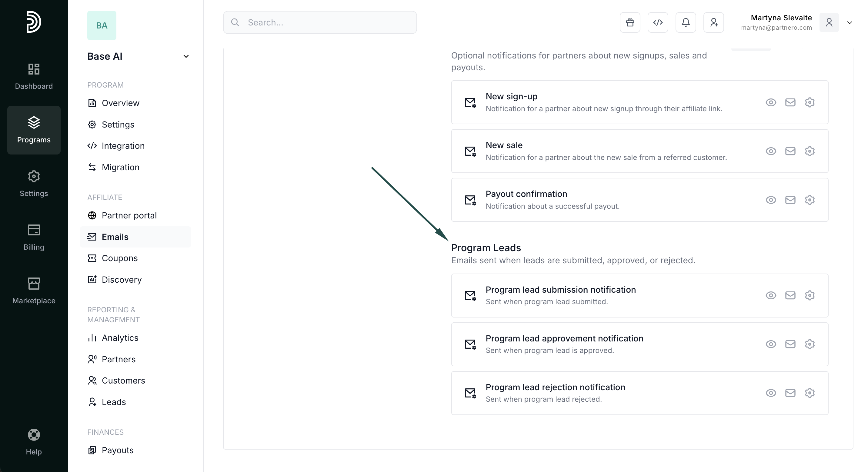868x472 pixels.
Task: Open gear for Program lead rejection notification
Action: (810, 393)
